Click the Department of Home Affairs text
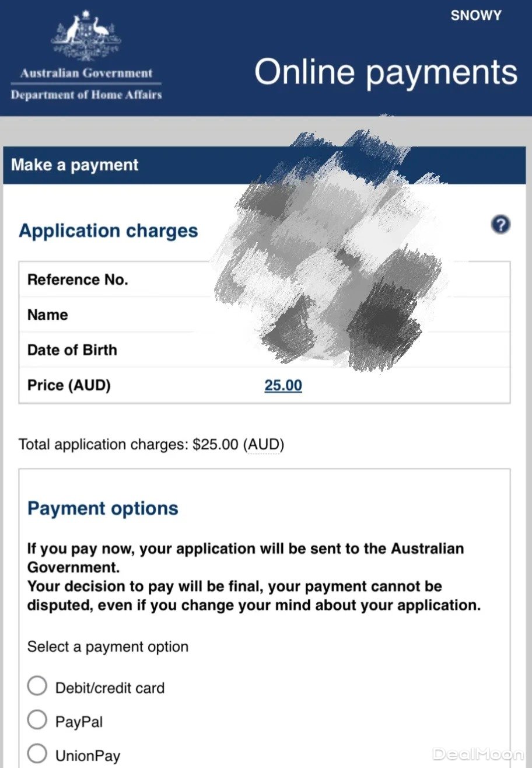 [x=86, y=95]
